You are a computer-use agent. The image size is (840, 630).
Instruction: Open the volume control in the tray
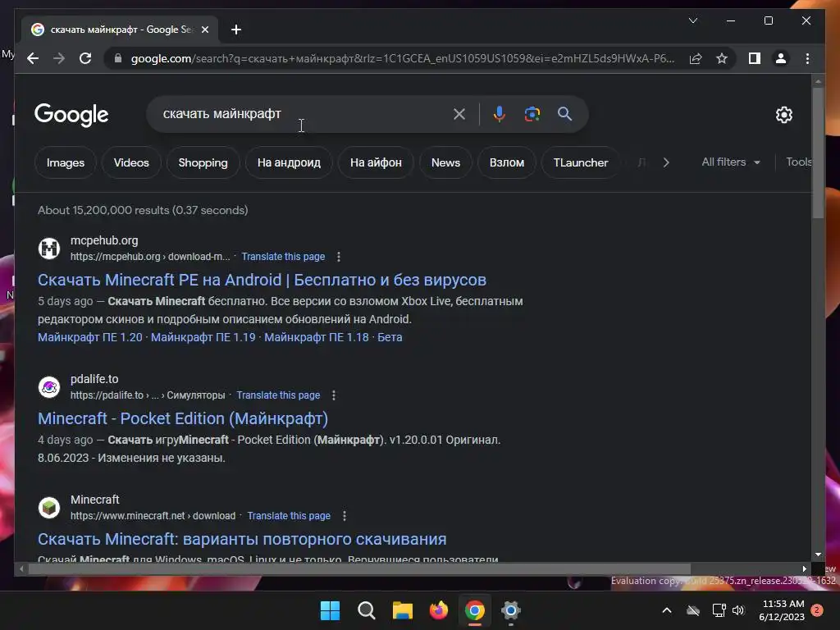pyautogui.click(x=738, y=610)
